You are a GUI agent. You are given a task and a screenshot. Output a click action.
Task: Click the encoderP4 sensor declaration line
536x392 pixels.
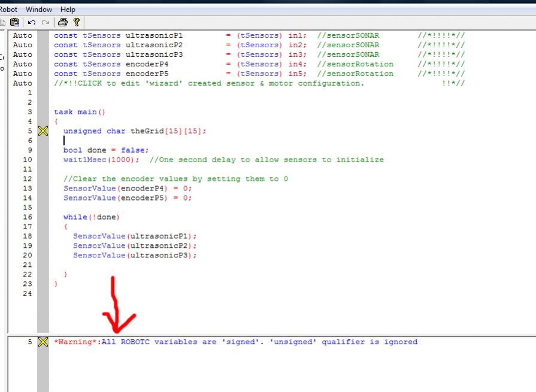[259, 64]
